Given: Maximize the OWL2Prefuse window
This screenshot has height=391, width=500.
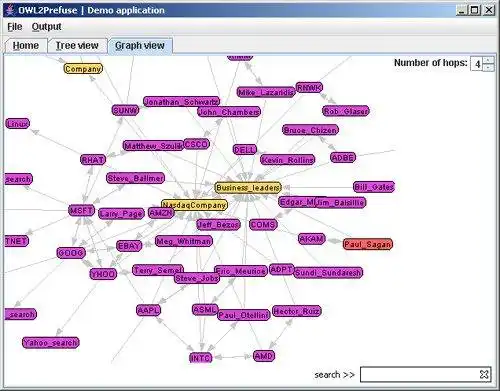Looking at the screenshot, I should point(475,10).
